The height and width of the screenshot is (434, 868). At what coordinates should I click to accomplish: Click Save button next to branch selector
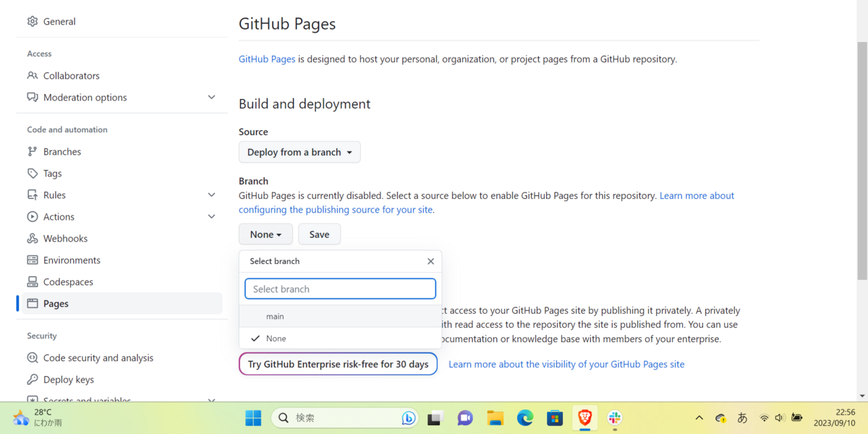319,234
